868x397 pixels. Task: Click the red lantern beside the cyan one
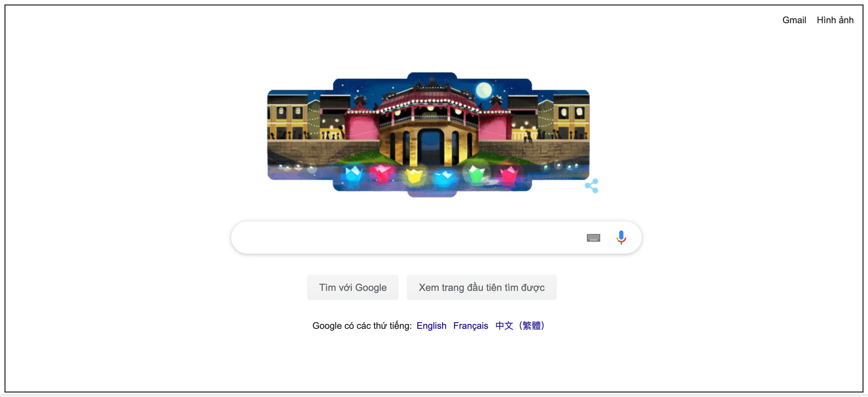382,173
